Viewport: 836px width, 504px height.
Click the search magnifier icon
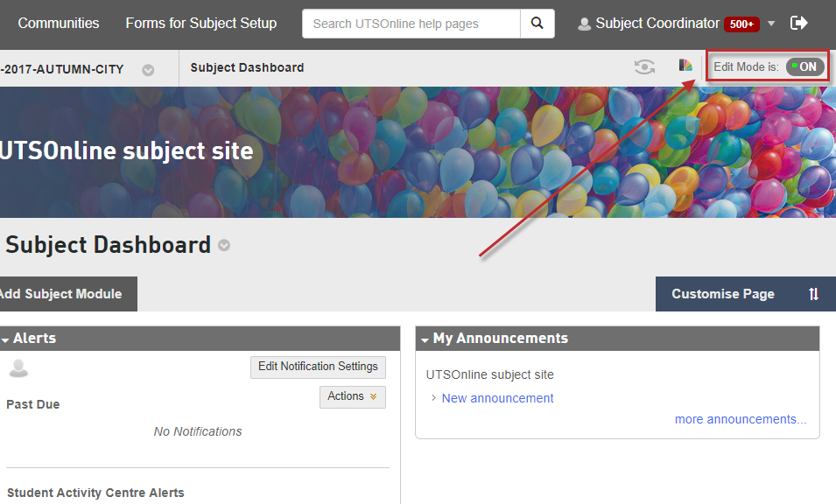tap(537, 24)
